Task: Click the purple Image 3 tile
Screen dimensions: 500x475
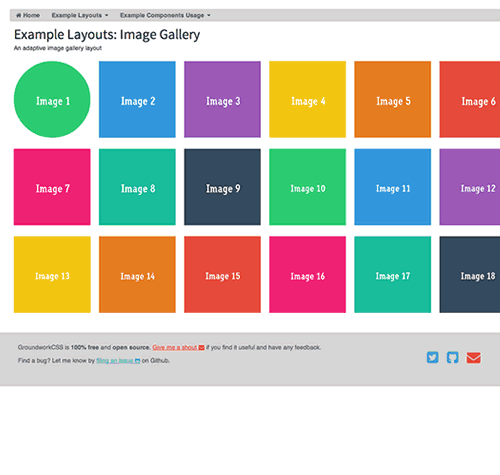Action: click(x=222, y=99)
